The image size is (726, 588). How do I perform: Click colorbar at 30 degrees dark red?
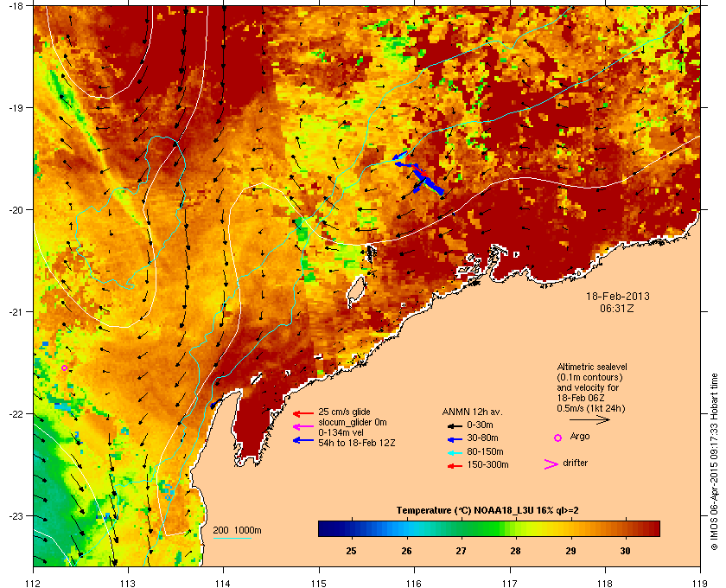625,528
